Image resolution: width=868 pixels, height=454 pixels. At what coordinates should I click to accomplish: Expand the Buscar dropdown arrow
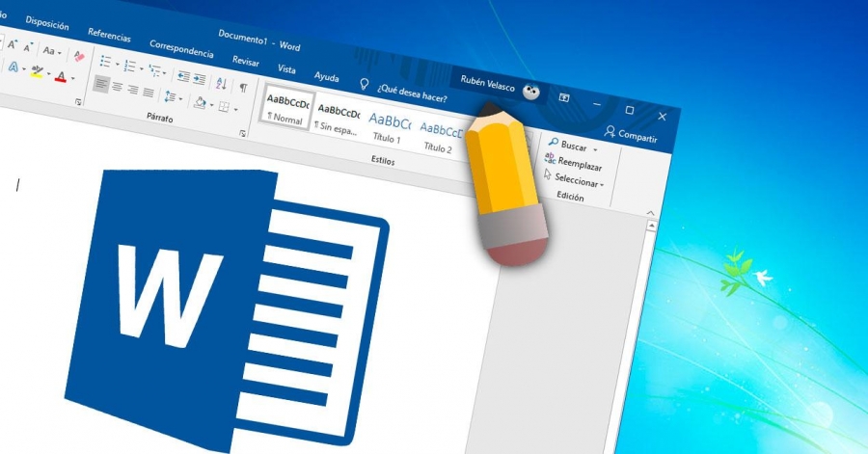(596, 149)
